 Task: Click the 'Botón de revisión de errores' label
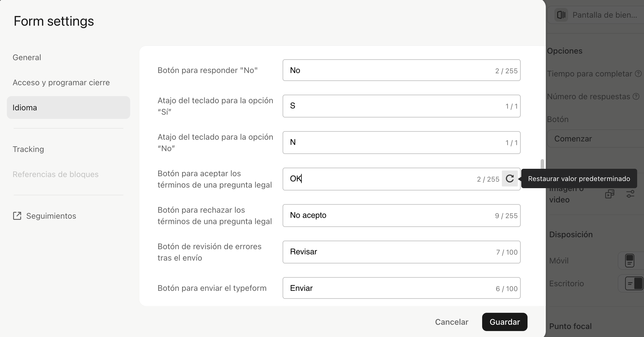point(210,252)
